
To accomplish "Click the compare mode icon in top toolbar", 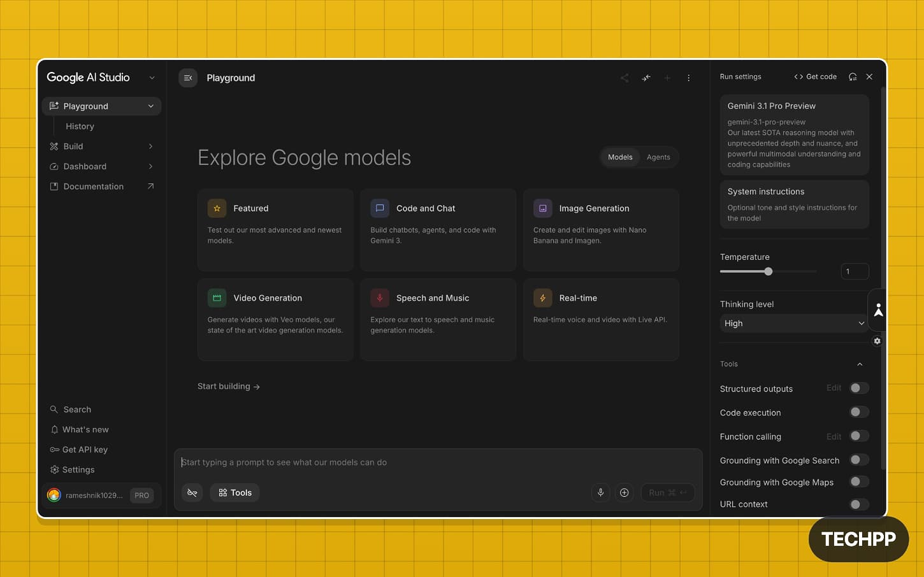I will (x=646, y=78).
